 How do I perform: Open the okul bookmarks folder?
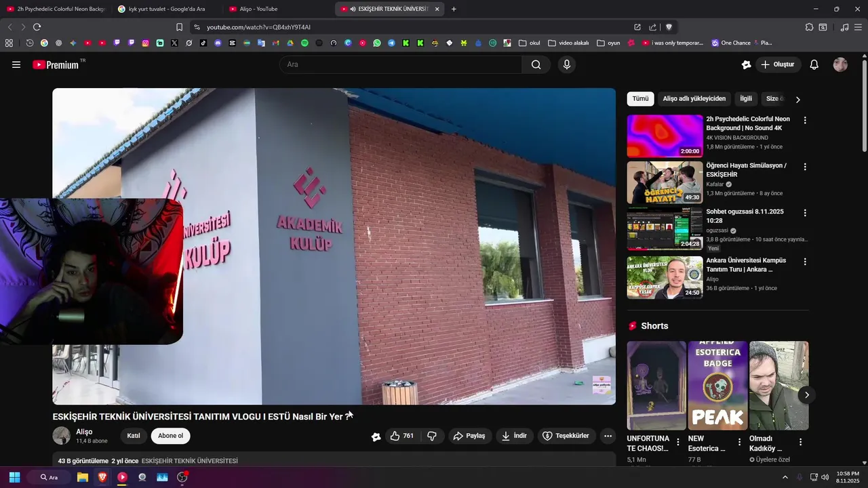pyautogui.click(x=530, y=43)
